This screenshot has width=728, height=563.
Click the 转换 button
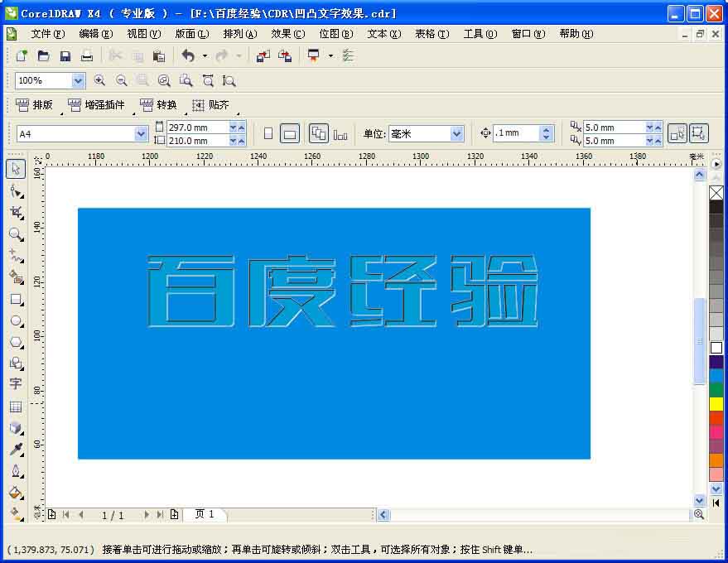pyautogui.click(x=159, y=105)
